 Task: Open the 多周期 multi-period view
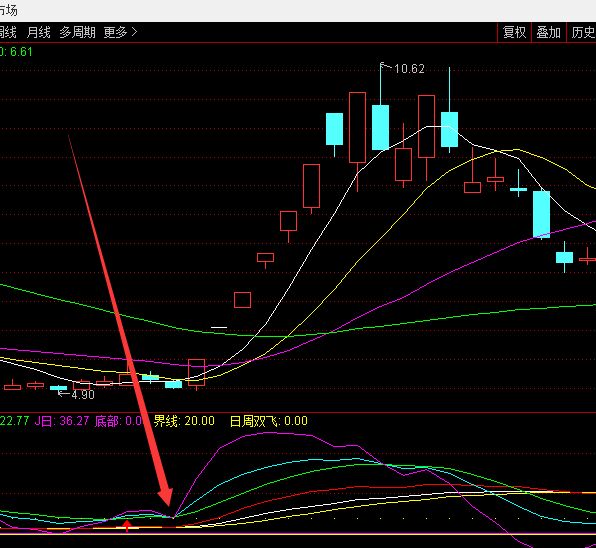77,32
